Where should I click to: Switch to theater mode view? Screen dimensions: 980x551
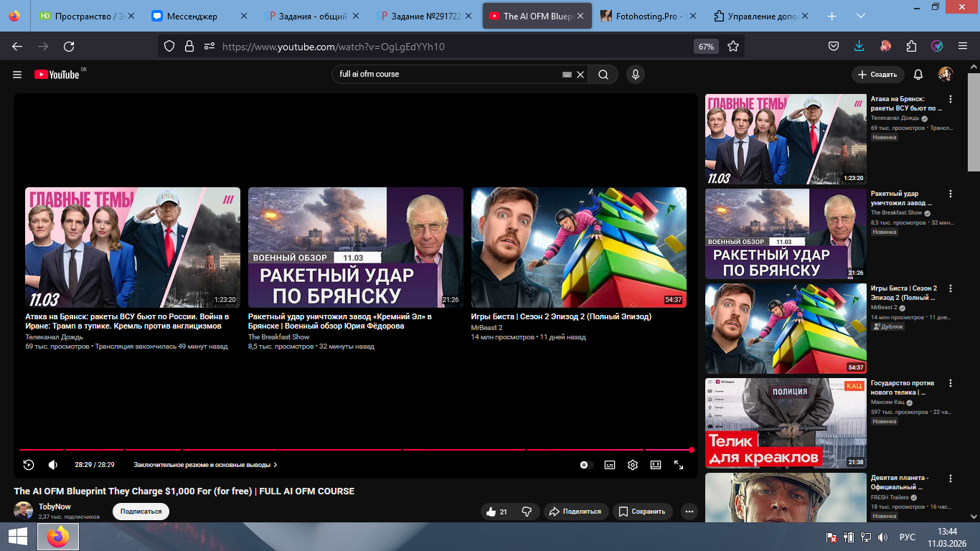[655, 465]
